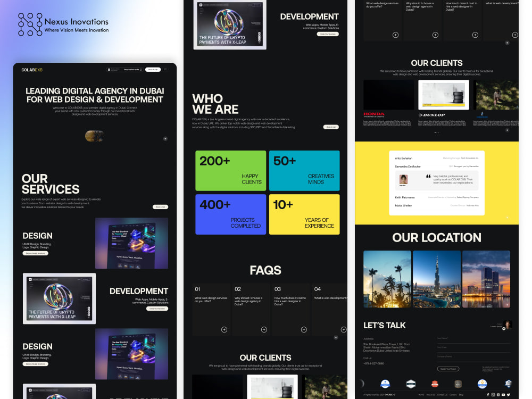The image size is (532, 399).
Task: Select the teal 50+ Creatives Minds card
Action: [304, 171]
